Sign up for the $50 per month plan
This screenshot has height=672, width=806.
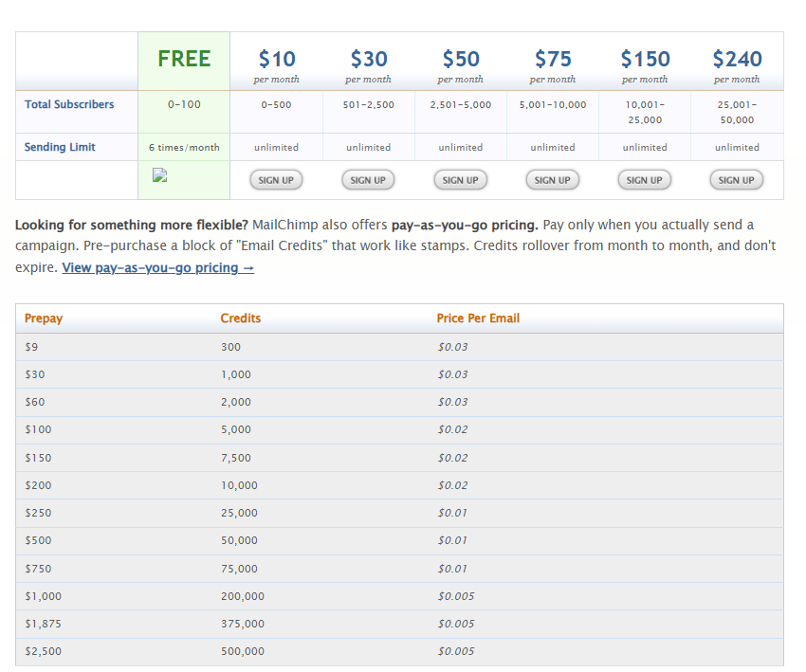[460, 180]
